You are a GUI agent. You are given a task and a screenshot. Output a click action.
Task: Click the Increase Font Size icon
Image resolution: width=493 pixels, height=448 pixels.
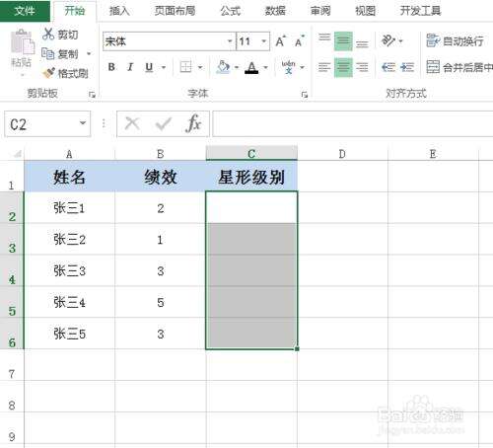point(280,41)
